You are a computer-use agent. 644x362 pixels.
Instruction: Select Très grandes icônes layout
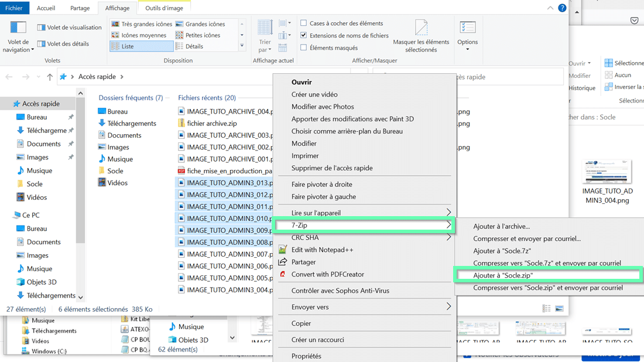click(x=142, y=24)
